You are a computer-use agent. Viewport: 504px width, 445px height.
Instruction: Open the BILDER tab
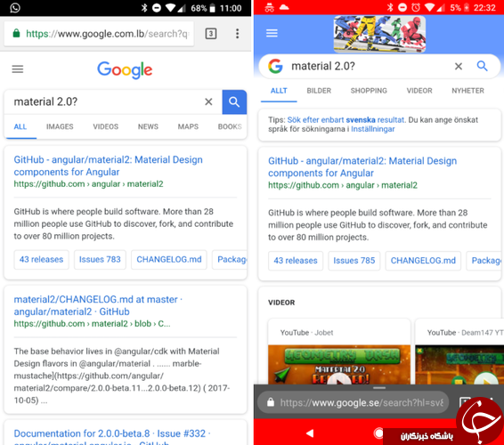[x=319, y=91]
